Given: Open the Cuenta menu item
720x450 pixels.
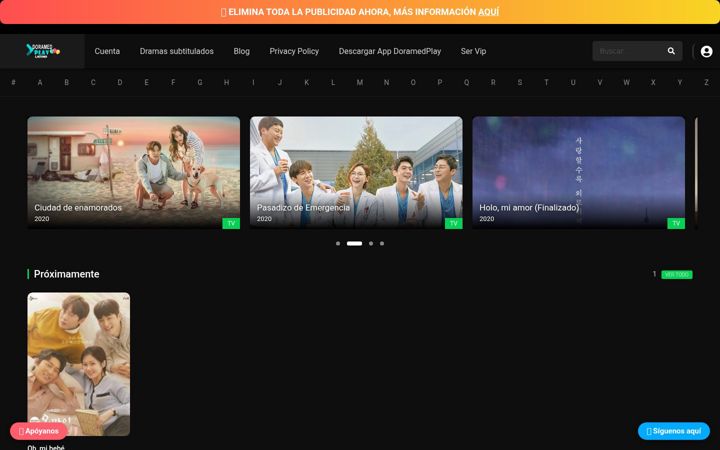Looking at the screenshot, I should [107, 51].
